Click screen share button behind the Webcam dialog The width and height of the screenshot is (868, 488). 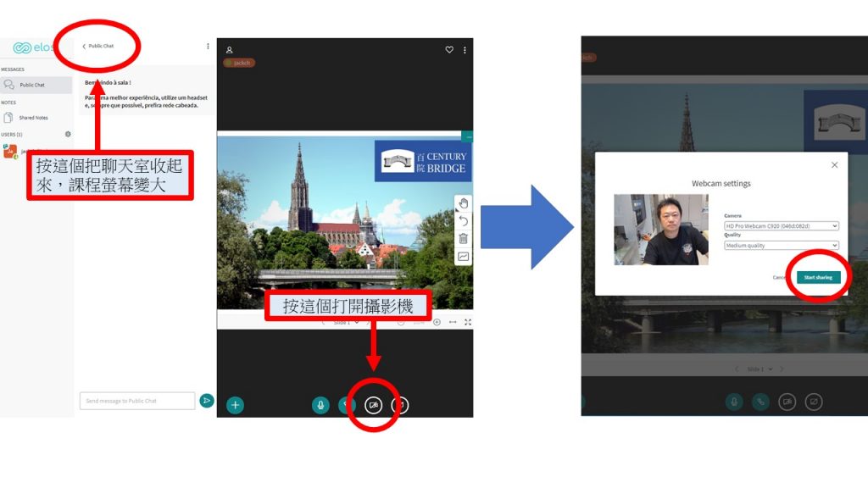(x=814, y=402)
